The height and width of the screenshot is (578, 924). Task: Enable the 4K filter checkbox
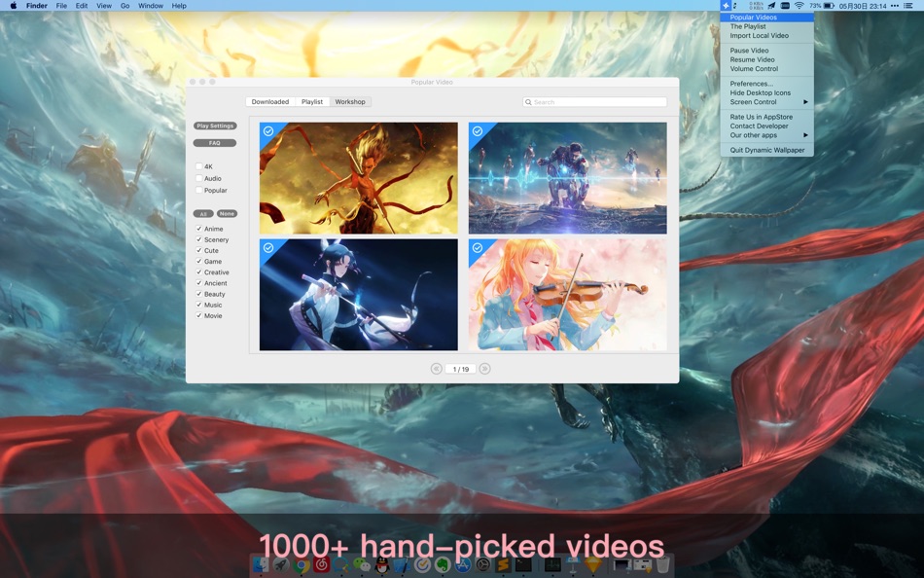point(199,166)
